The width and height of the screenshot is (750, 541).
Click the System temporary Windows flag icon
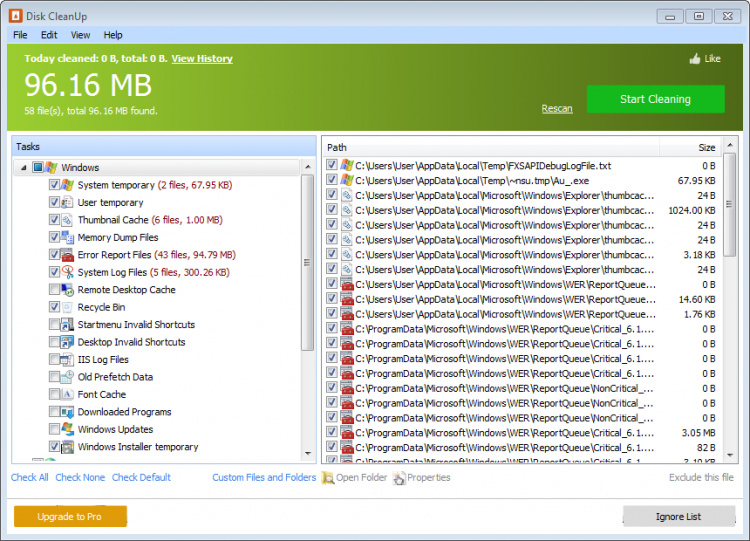(67, 185)
